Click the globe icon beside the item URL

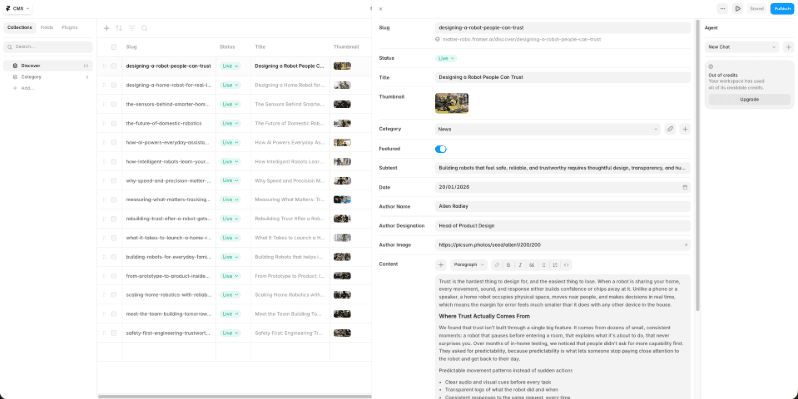pyautogui.click(x=438, y=39)
